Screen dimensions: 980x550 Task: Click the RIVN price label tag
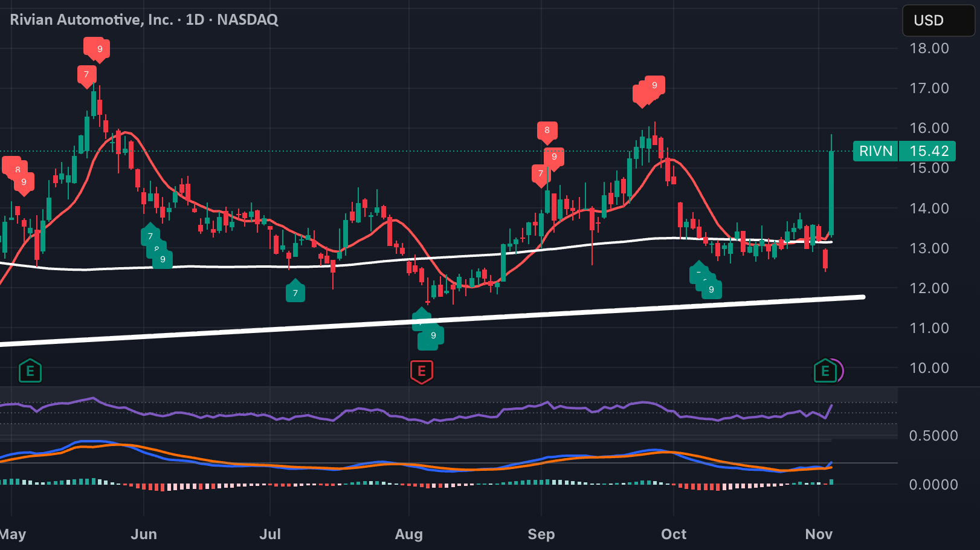point(875,151)
